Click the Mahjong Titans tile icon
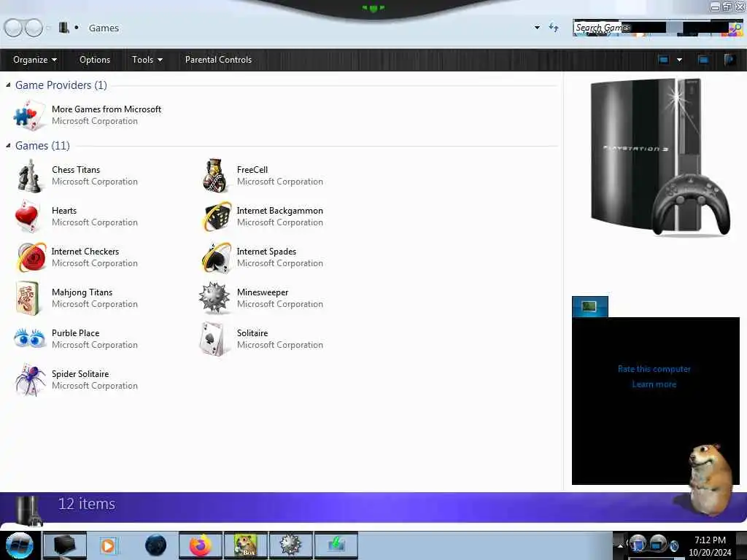The height and width of the screenshot is (560, 747). point(27,298)
